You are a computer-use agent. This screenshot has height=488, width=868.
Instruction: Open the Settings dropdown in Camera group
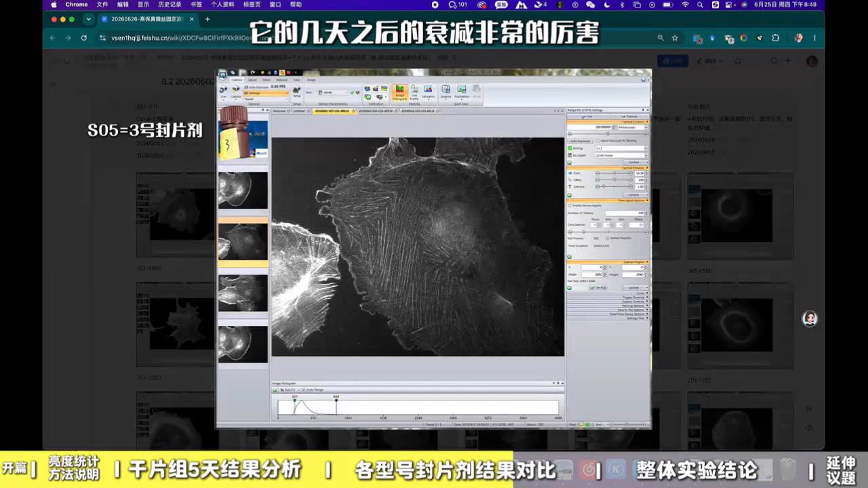point(265,93)
